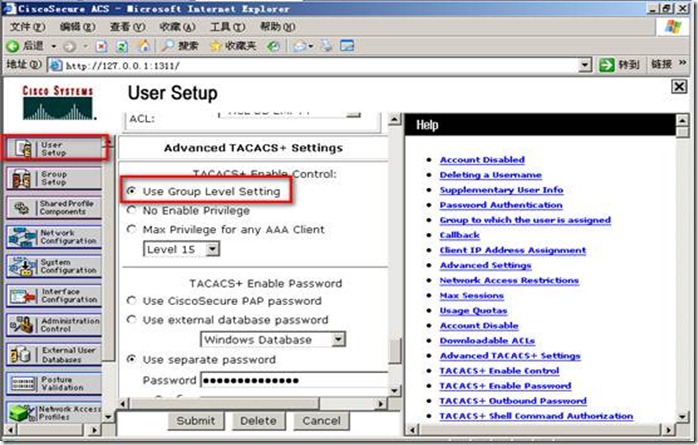The image size is (698, 445).
Task: Expand the toolbar Links chevron
Action: (x=682, y=64)
